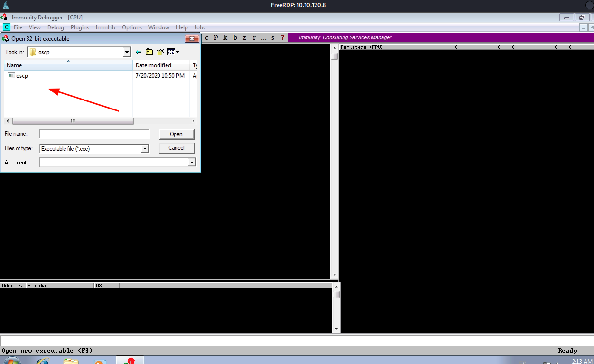Expand the Arguments dropdown arrow
Image resolution: width=594 pixels, height=364 pixels.
coord(192,163)
